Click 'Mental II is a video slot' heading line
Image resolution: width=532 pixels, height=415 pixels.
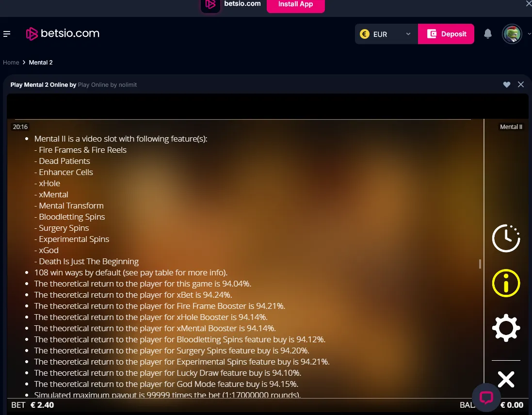click(121, 139)
